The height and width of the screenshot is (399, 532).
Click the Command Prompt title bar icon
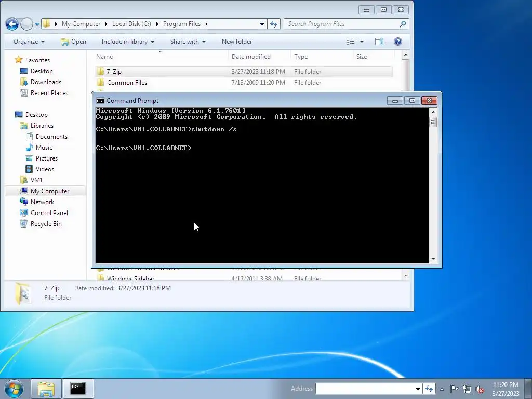pos(100,100)
